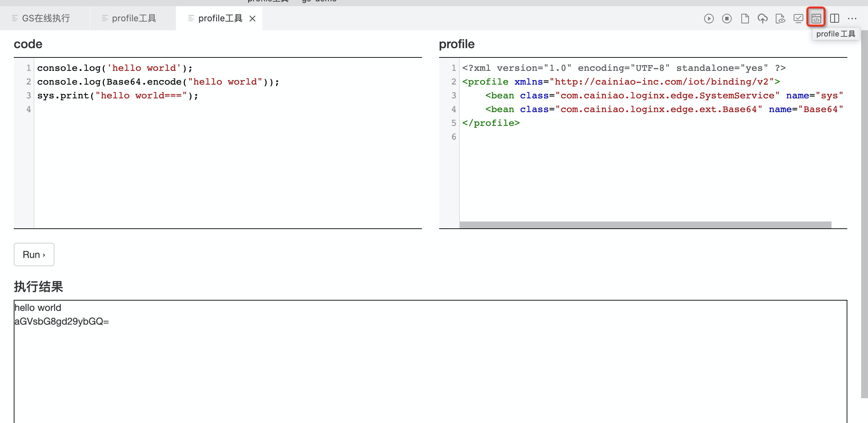Click the stop execution toolbar icon
868x423 pixels.
point(727,19)
